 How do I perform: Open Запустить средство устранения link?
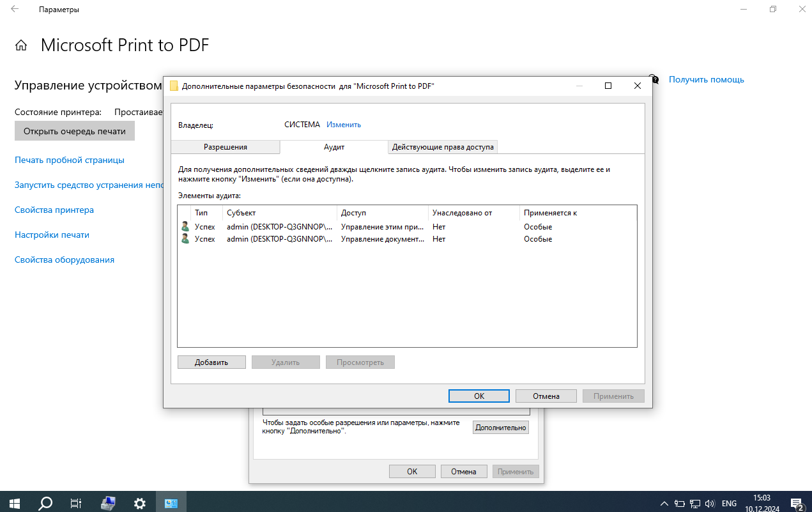[89, 185]
